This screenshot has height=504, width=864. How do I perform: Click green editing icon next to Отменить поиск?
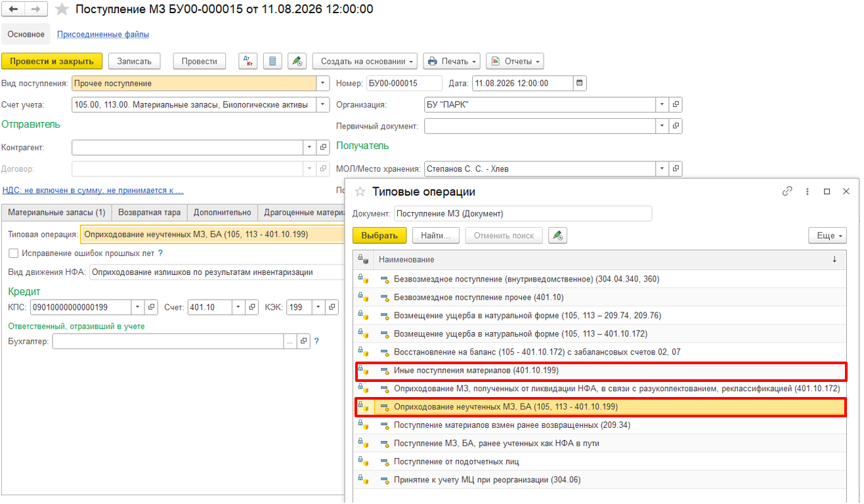[558, 236]
